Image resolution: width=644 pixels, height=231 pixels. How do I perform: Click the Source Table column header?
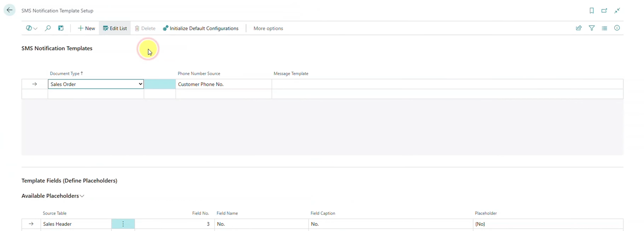[x=55, y=213]
